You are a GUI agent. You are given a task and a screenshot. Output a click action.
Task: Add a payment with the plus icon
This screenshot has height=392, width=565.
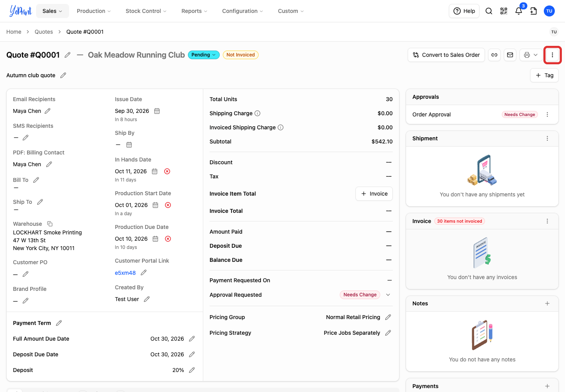click(547, 386)
